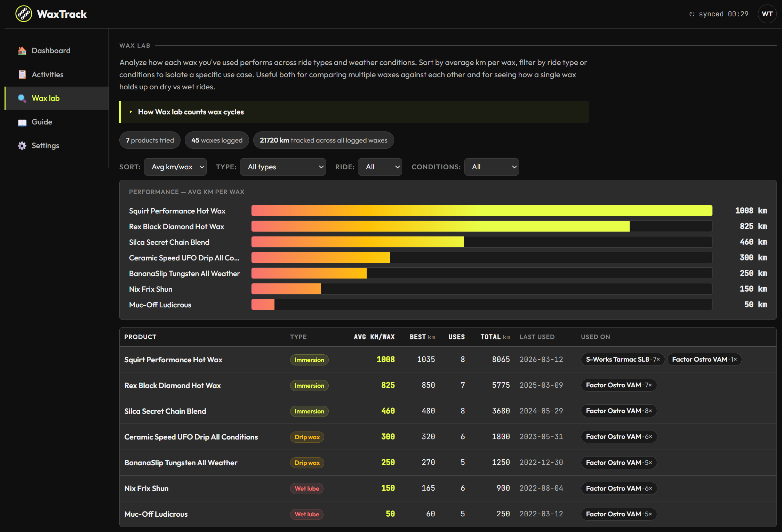Open the Ride filter dropdown
Screen dimensions: 782x532
coord(380,167)
